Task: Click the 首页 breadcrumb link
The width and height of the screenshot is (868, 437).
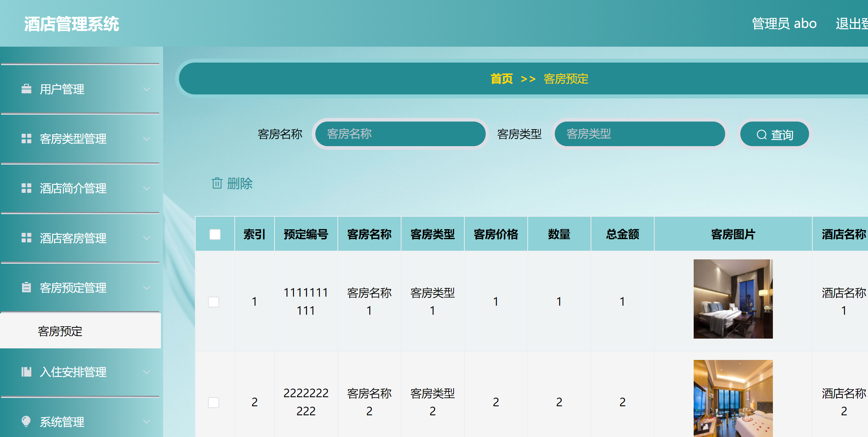Action: click(501, 79)
